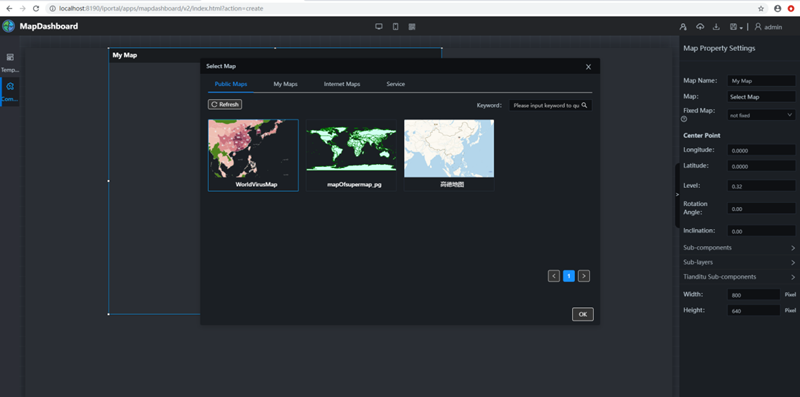The image size is (800, 397).
Task: Edit the Height pixel field
Action: (754, 310)
